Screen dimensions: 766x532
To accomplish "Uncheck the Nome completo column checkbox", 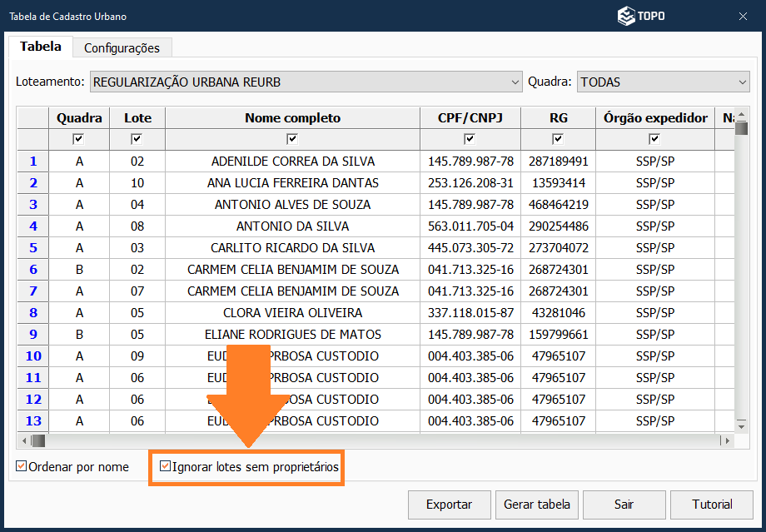I will tap(292, 139).
